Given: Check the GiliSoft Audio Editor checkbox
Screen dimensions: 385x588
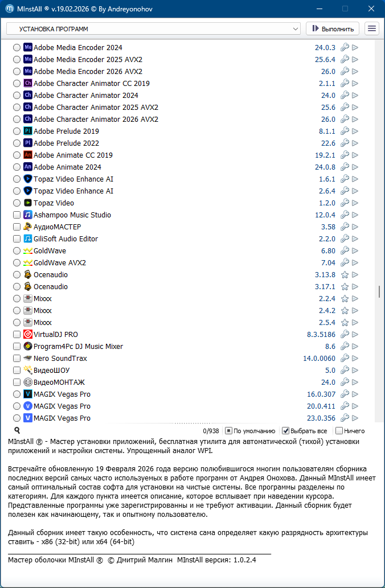Looking at the screenshot, I should point(17,239).
